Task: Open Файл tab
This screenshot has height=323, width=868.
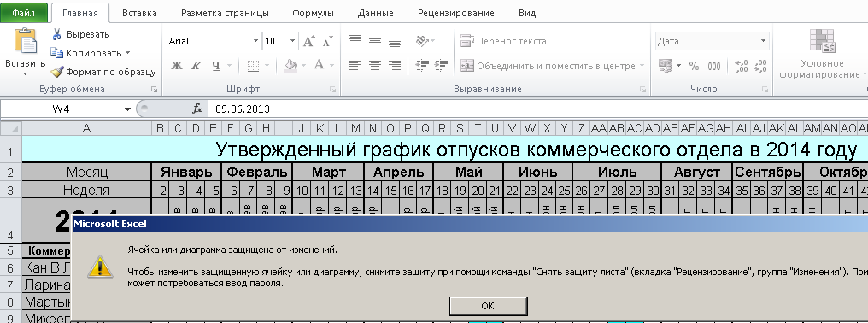Action: 24,13
